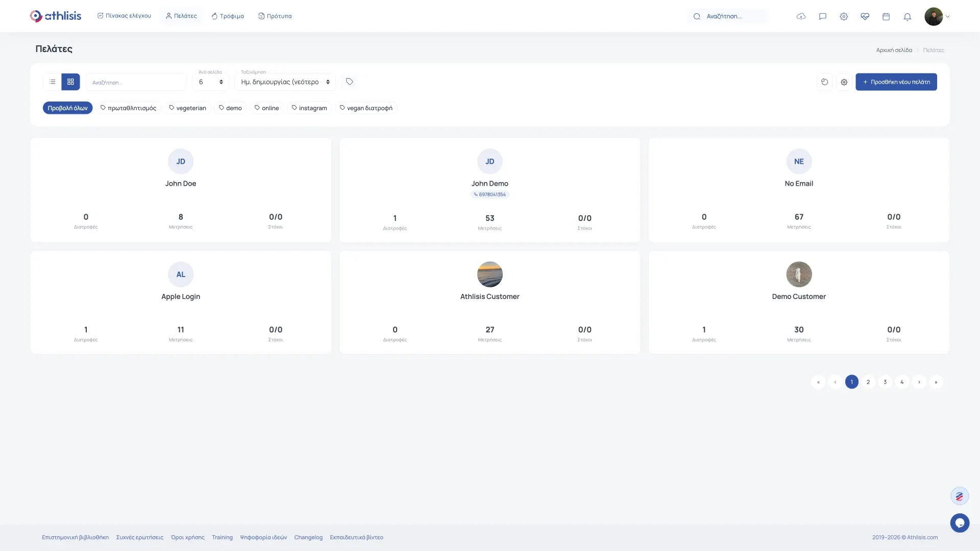Screen dimensions: 980x551
Task: Click the cloud upload icon in header
Action: 801,16
